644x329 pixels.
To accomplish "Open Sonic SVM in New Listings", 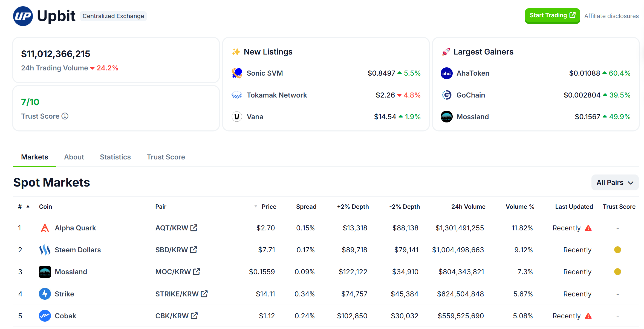I will [265, 73].
